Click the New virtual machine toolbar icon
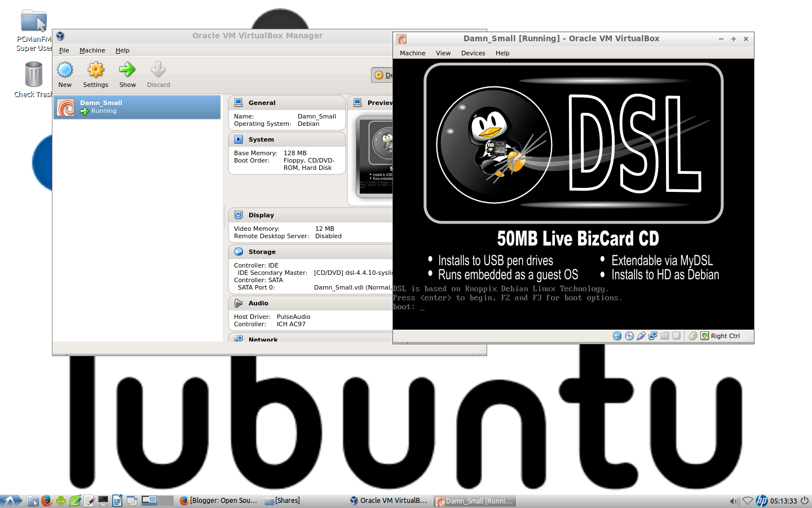 tap(65, 75)
